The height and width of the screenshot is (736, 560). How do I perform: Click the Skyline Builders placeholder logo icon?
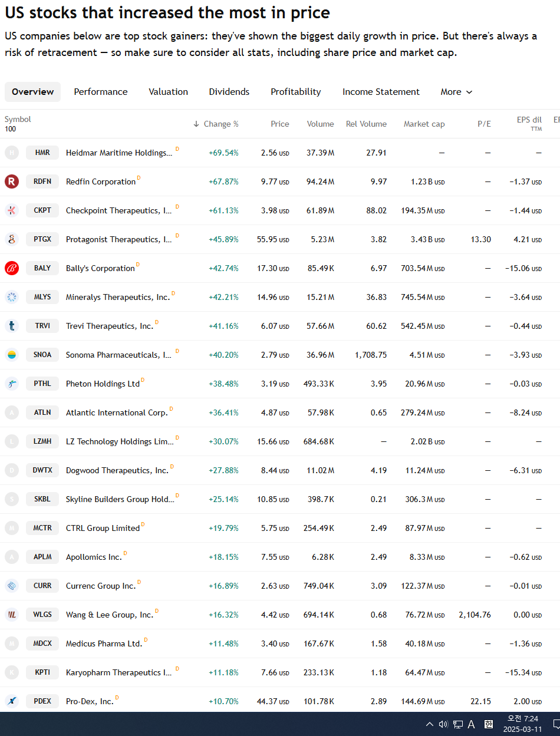[12, 499]
